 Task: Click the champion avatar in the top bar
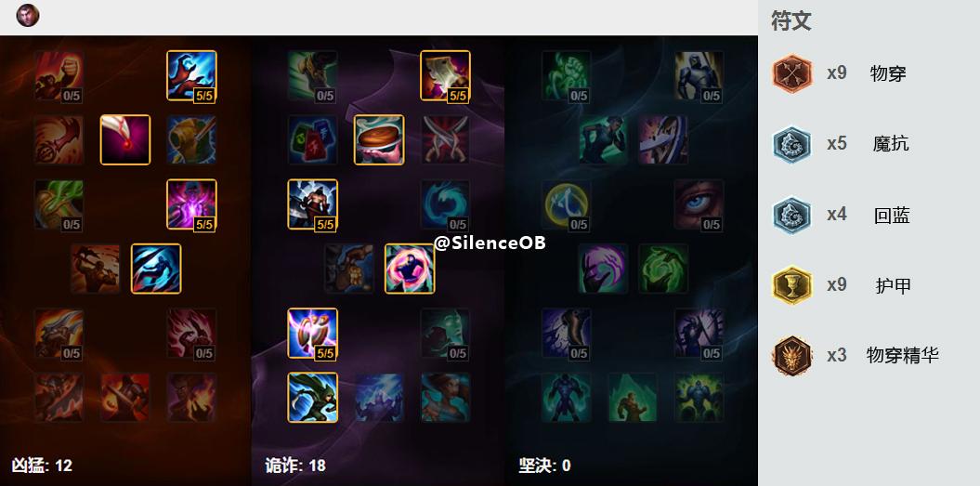(x=28, y=15)
